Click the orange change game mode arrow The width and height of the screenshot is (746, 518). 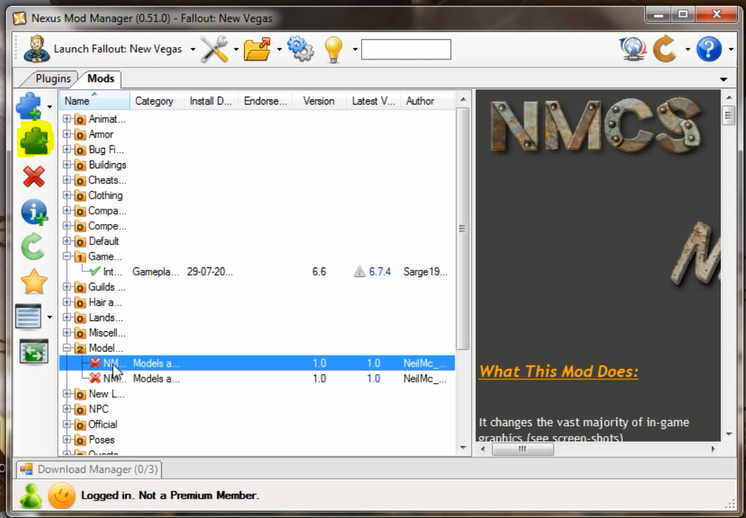pyautogui.click(x=665, y=49)
